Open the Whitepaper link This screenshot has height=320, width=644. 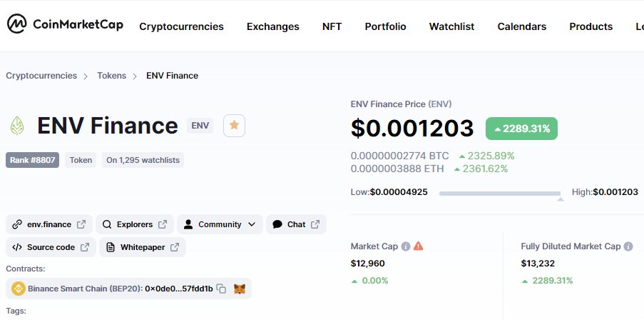point(143,247)
